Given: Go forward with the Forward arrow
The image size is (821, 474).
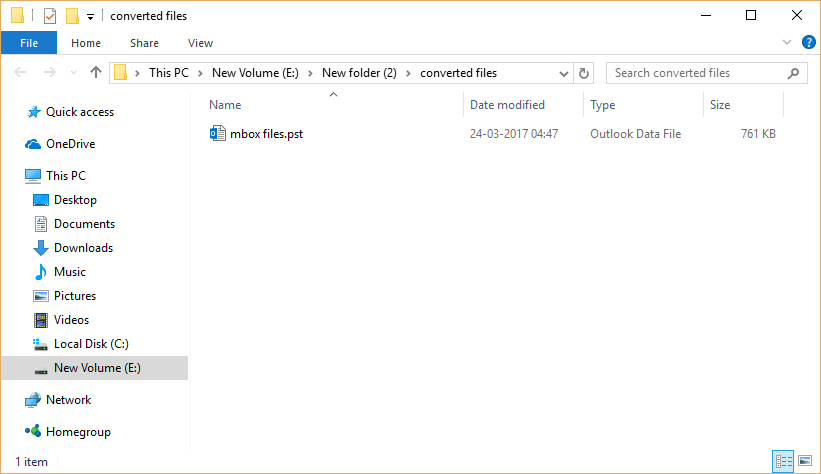Looking at the screenshot, I should point(50,72).
